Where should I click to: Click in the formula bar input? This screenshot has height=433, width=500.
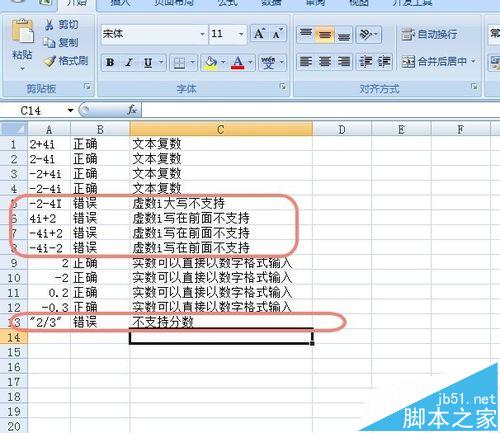click(x=320, y=110)
